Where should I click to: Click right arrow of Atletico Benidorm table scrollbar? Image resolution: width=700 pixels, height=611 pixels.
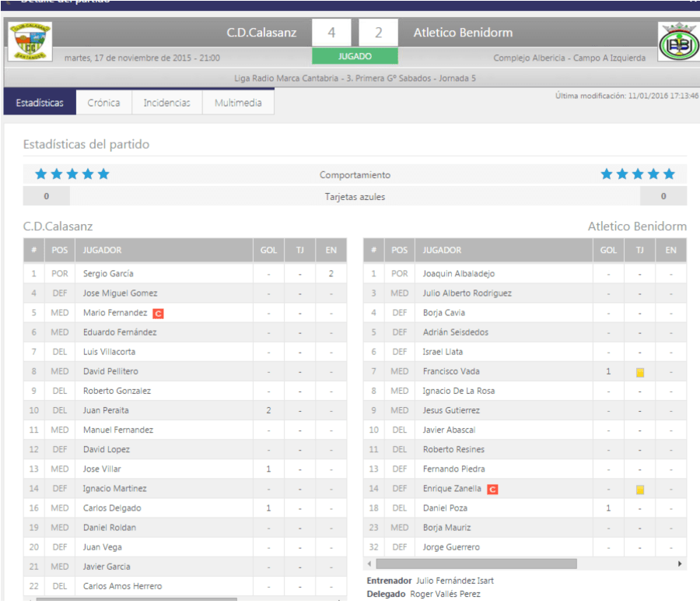pos(681,564)
